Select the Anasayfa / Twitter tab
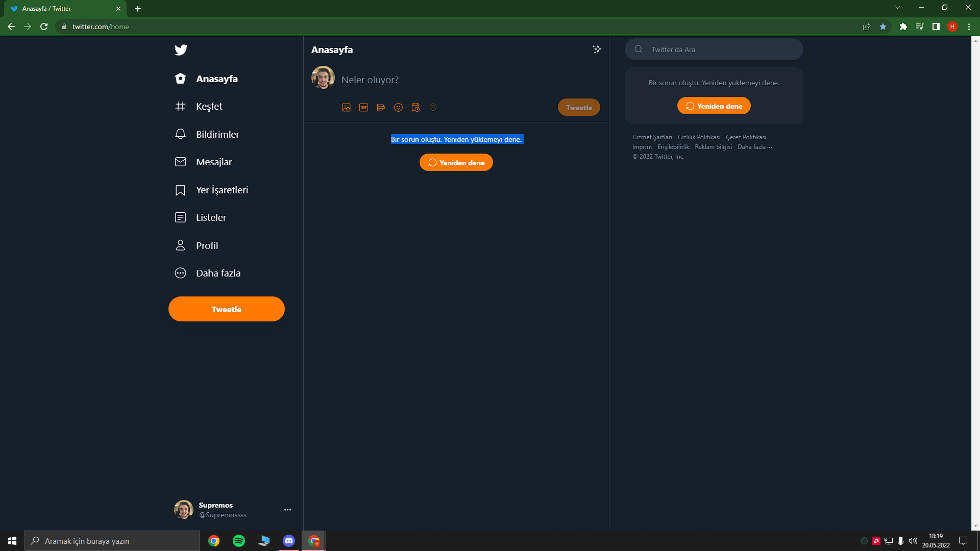Image resolution: width=980 pixels, height=551 pixels. pos(65,9)
